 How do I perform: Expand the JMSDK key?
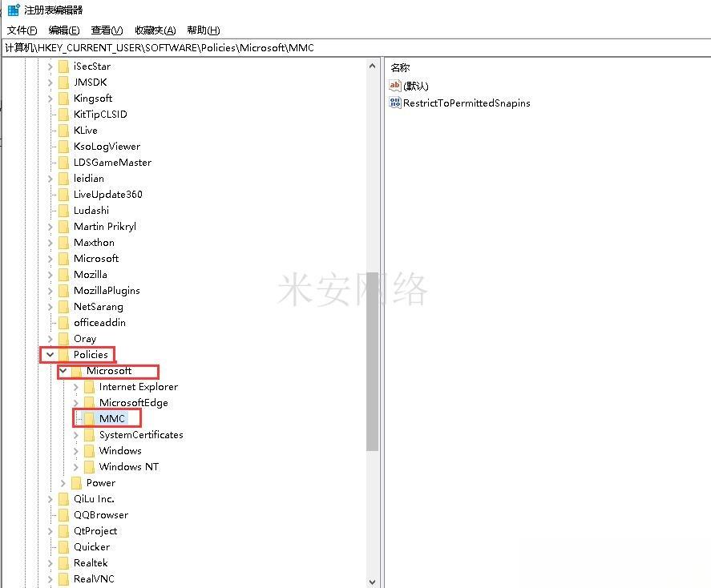(x=50, y=83)
